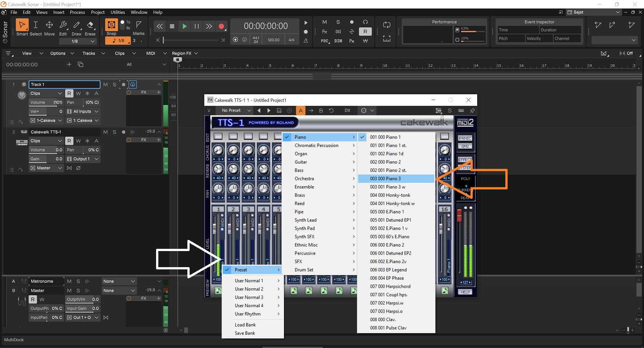Choose Honky-tonk from the preset list

coord(396,195)
